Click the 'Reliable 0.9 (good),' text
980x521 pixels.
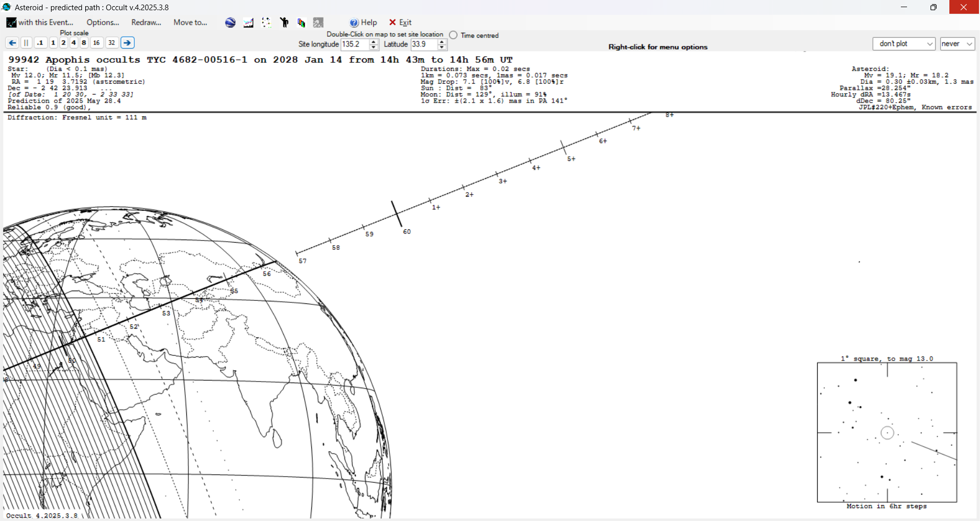coord(49,107)
